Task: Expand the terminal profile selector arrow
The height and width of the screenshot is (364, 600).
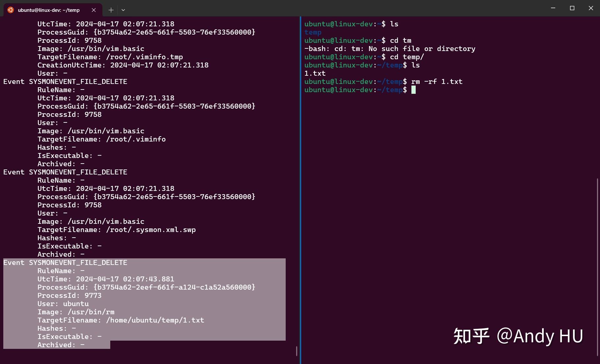Action: tap(123, 10)
